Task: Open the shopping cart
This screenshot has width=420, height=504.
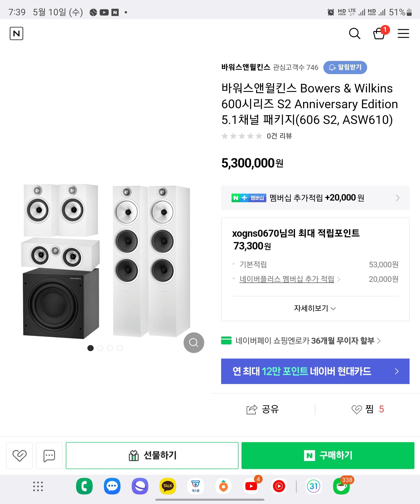Action: point(379,33)
